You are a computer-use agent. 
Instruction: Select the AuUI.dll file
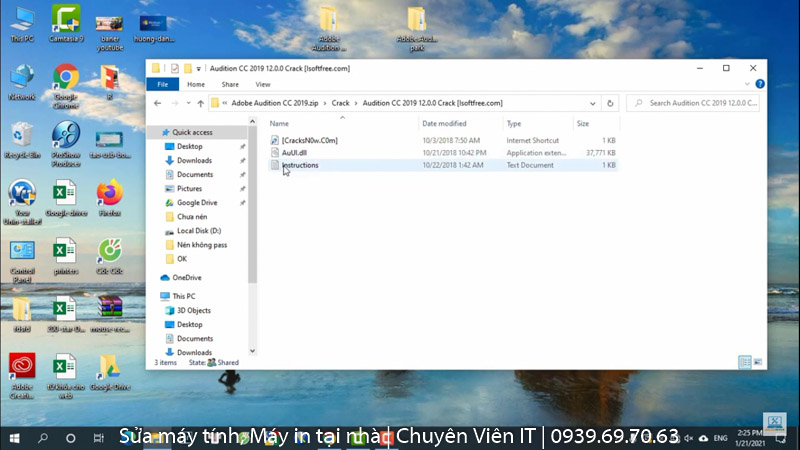click(294, 153)
